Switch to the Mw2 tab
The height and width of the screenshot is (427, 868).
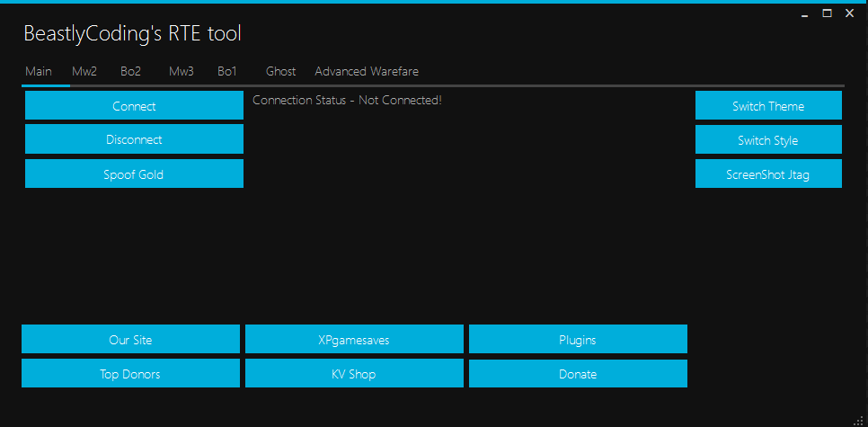coord(84,72)
